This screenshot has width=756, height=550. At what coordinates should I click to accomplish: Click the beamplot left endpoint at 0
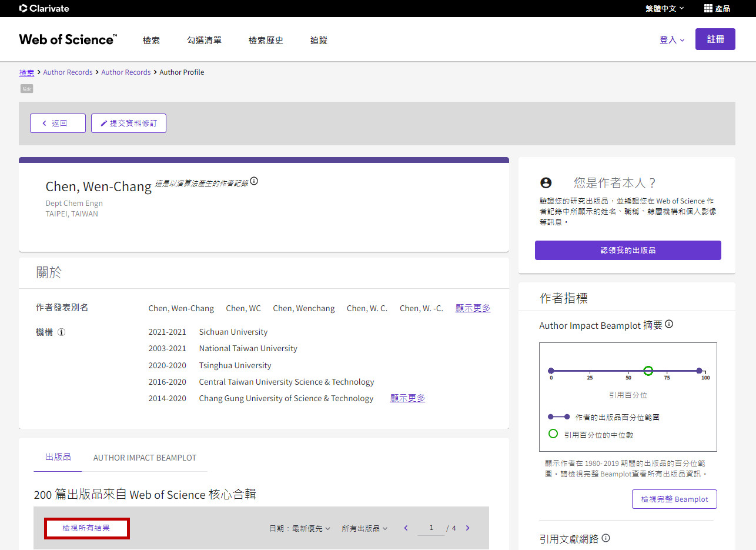[551, 371]
